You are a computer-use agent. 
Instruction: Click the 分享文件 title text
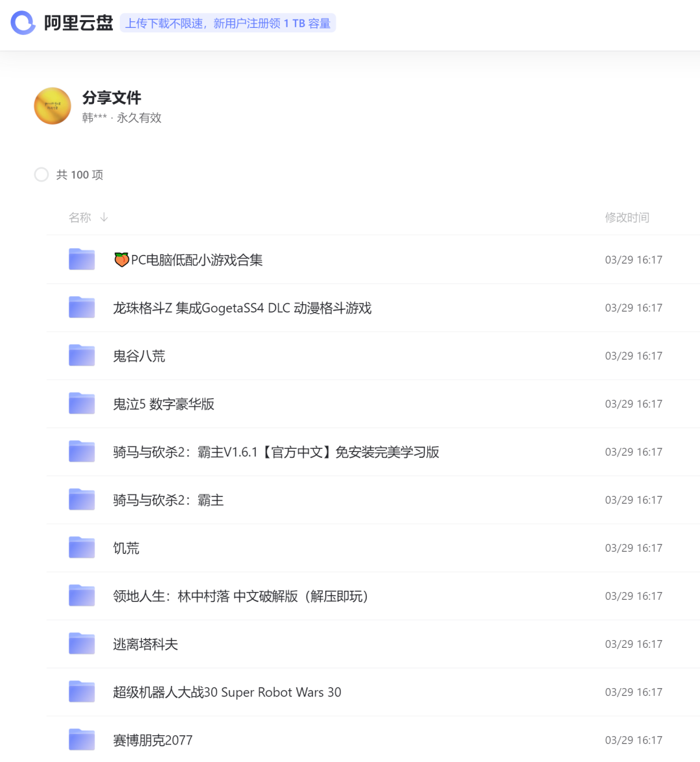(111, 98)
